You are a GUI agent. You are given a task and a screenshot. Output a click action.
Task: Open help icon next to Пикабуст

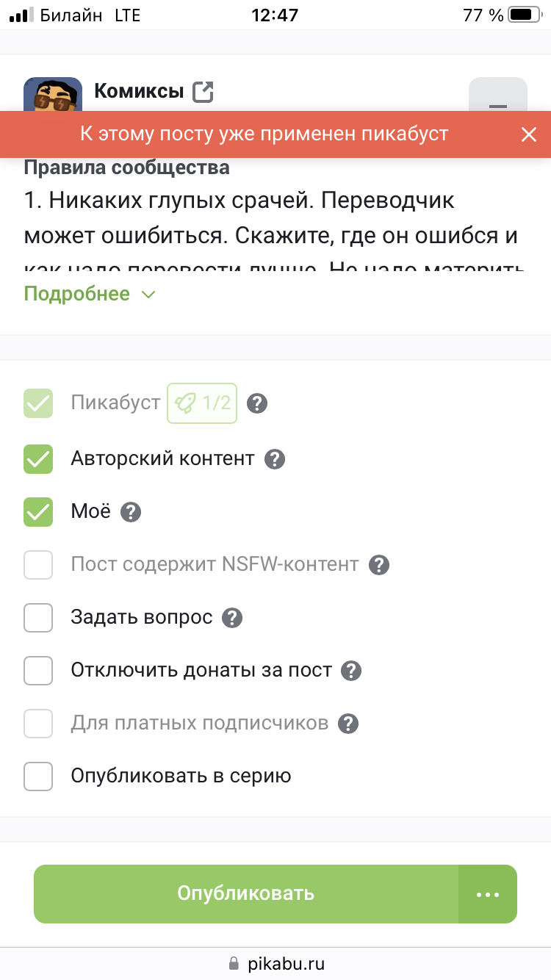pos(256,403)
